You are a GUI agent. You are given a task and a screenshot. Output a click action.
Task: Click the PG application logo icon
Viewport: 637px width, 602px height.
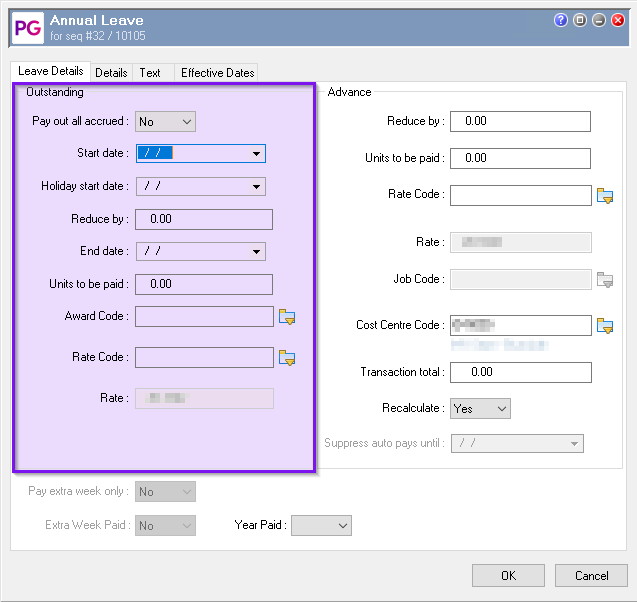28,28
